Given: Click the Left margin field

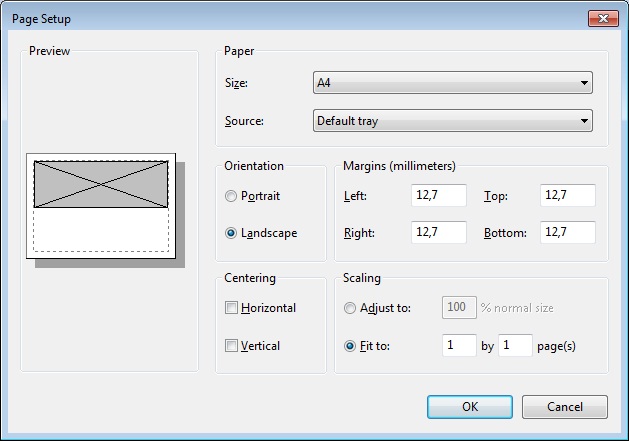Looking at the screenshot, I should (438, 196).
